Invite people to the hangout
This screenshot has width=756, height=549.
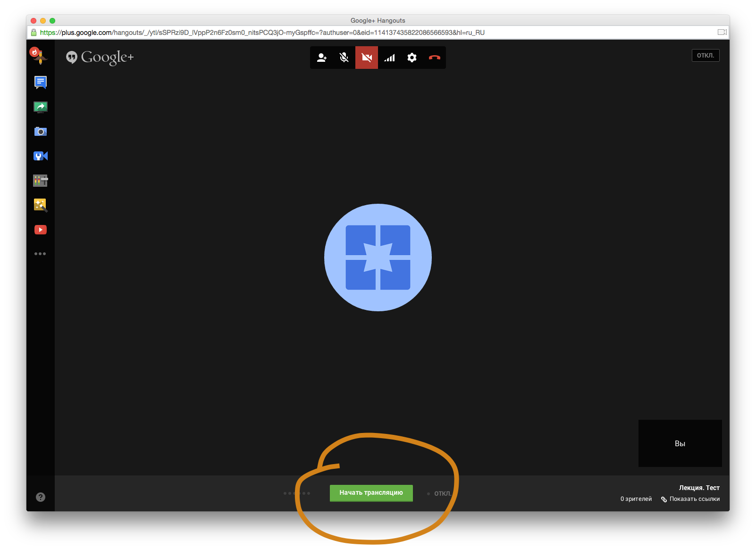click(x=322, y=58)
